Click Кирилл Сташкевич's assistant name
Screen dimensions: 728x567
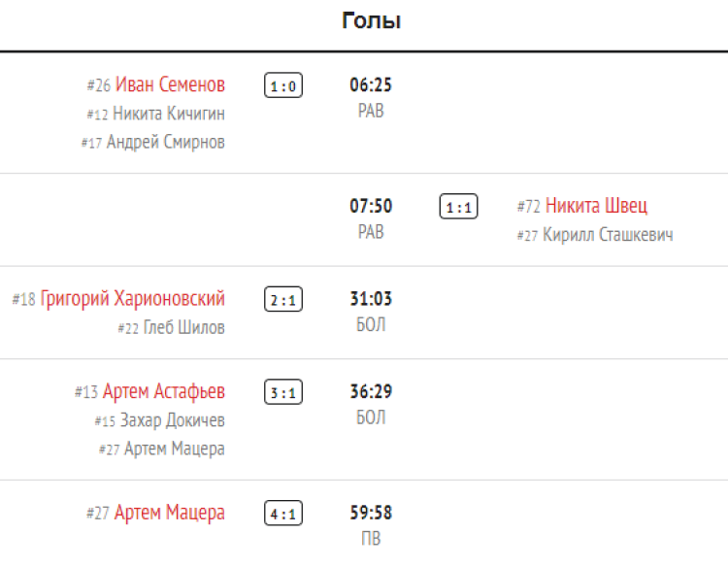[608, 234]
